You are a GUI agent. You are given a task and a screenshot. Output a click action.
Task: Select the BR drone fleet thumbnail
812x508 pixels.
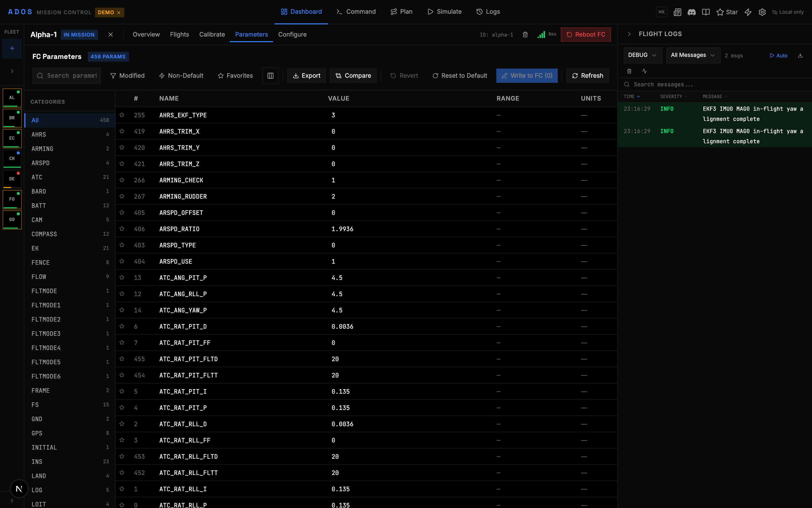tap(12, 118)
